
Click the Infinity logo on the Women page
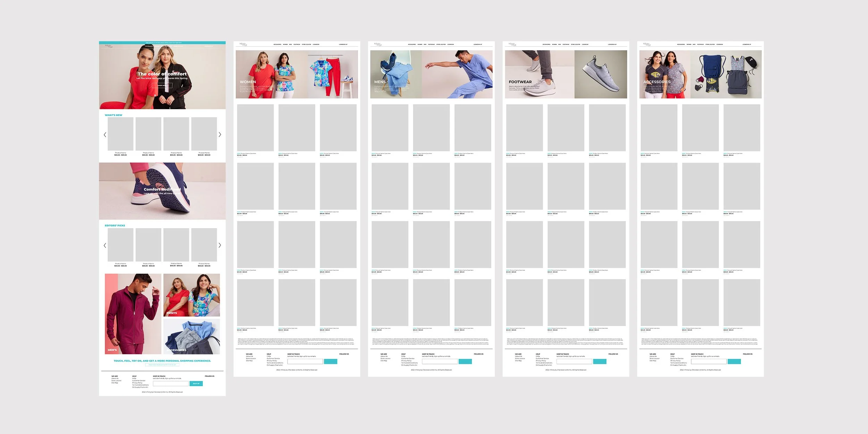coord(243,44)
